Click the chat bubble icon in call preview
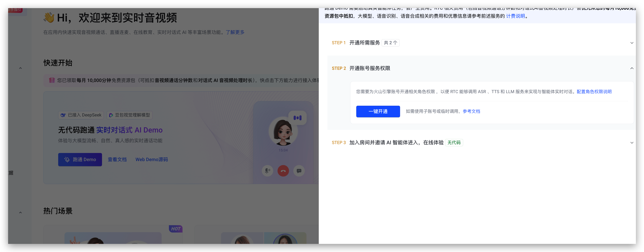Screen dimensions: 644x252 (299, 171)
